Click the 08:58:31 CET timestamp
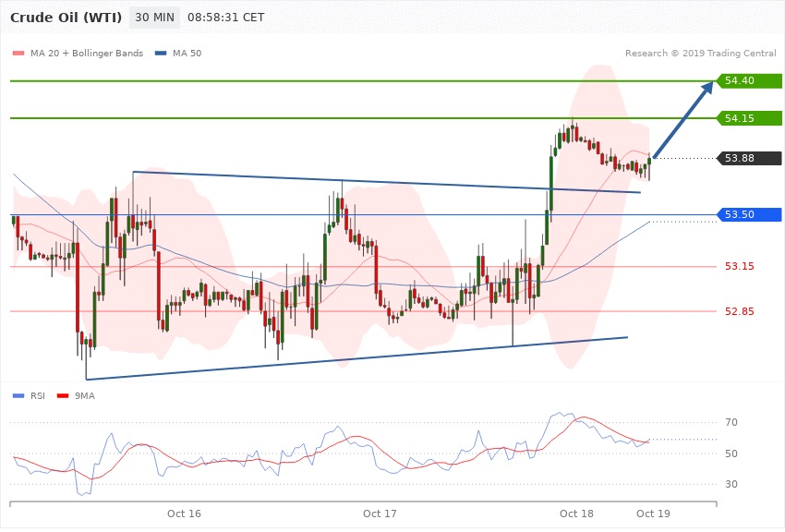Image resolution: width=785 pixels, height=532 pixels. pos(225,18)
